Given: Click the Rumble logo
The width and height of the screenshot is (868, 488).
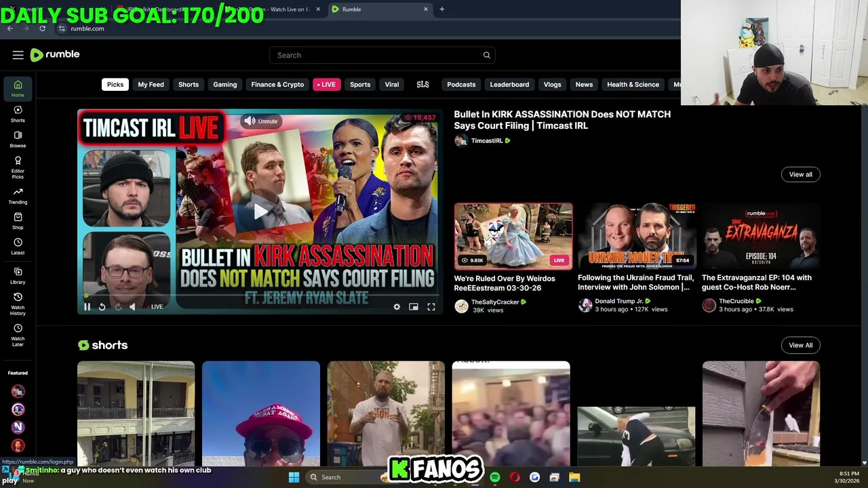Looking at the screenshot, I should [55, 55].
